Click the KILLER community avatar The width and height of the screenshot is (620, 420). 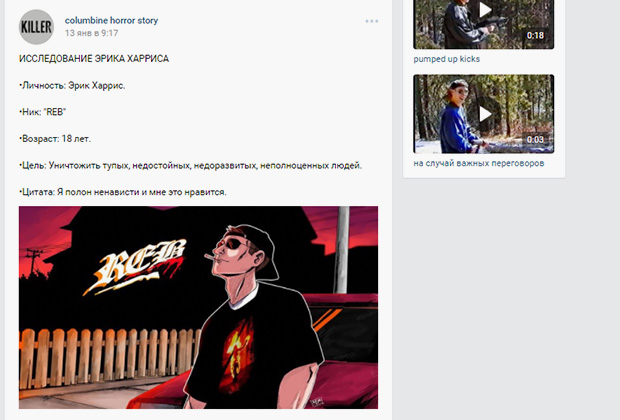coord(36,27)
